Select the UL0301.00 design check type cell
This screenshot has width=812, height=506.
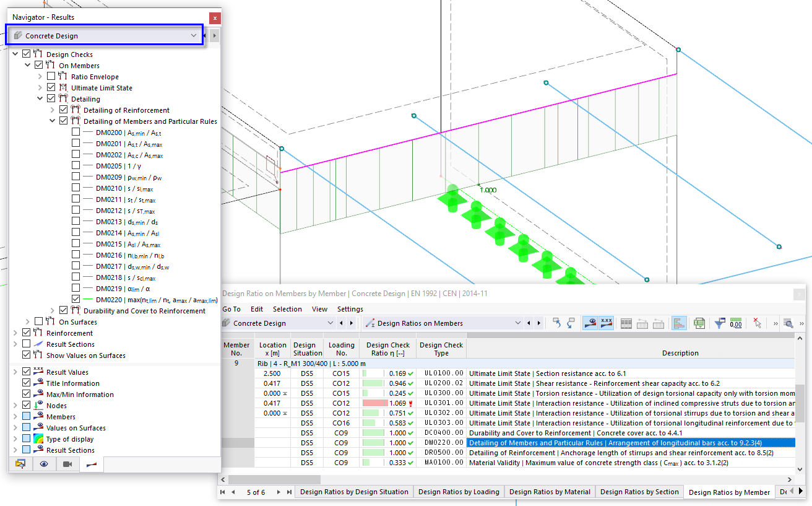pos(441,403)
